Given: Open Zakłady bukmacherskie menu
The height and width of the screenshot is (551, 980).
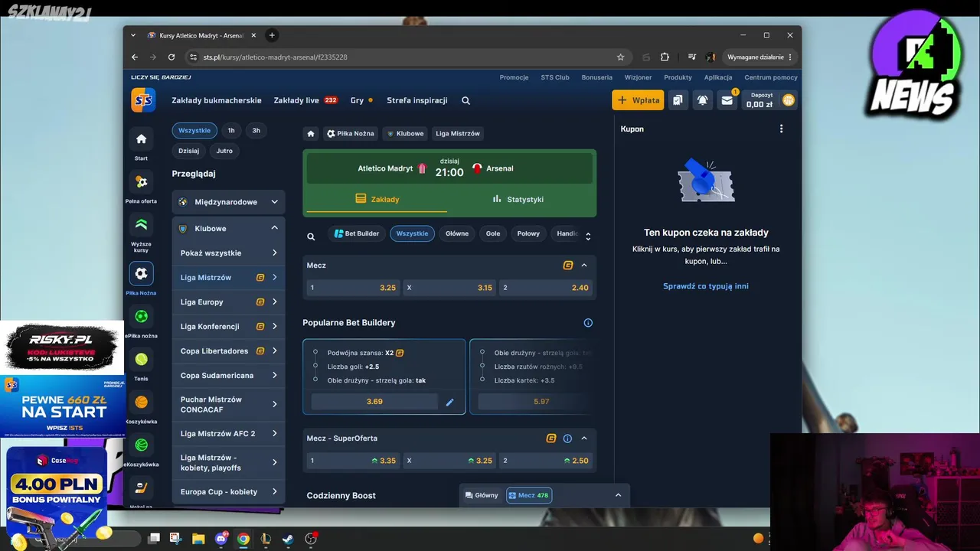Looking at the screenshot, I should tap(217, 100).
